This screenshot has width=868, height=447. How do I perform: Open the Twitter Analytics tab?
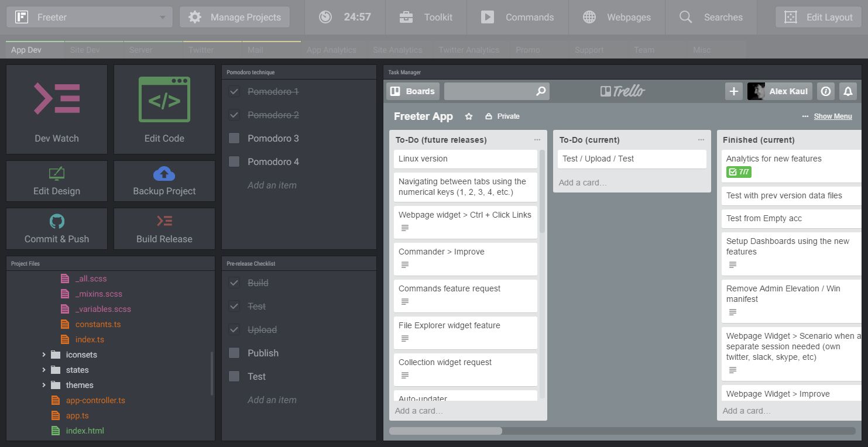[469, 50]
